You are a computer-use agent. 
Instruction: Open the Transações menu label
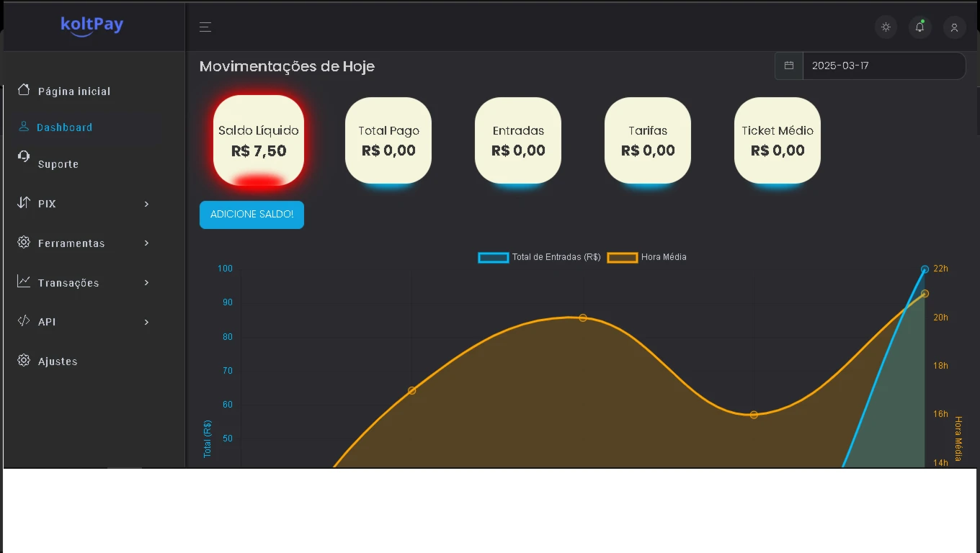(68, 283)
